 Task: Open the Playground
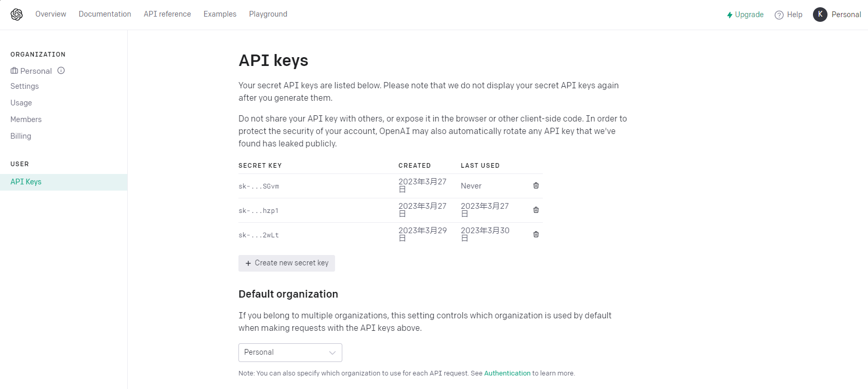tap(268, 14)
